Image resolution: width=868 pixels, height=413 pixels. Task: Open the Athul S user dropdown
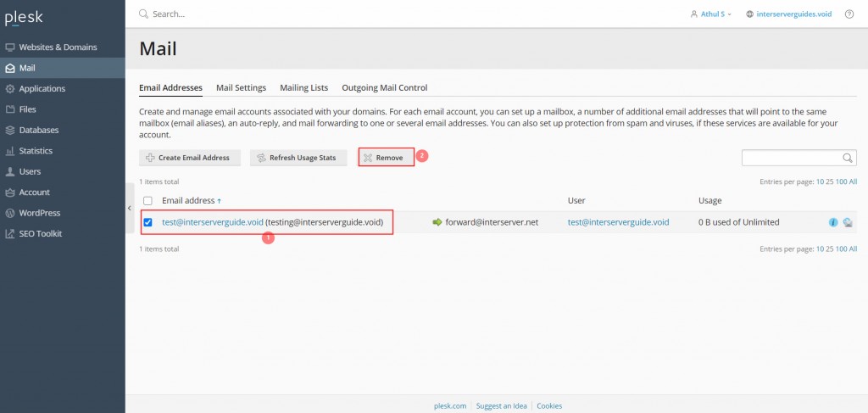(x=712, y=14)
